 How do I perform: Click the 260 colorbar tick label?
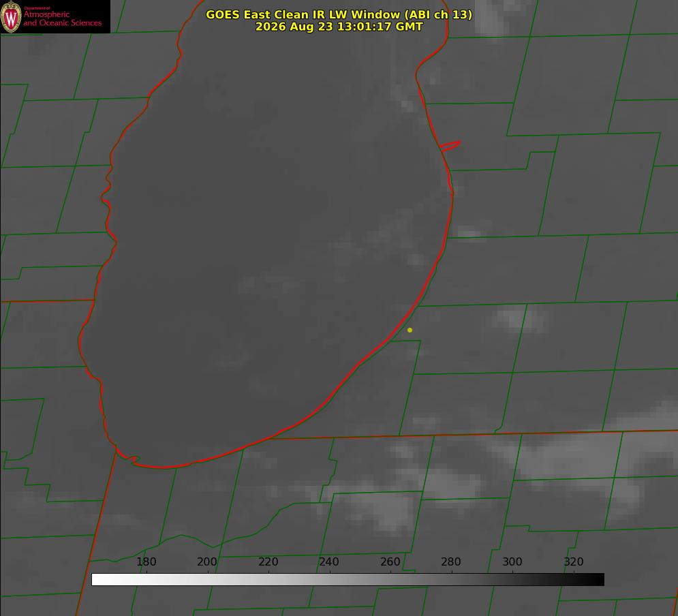pos(390,561)
